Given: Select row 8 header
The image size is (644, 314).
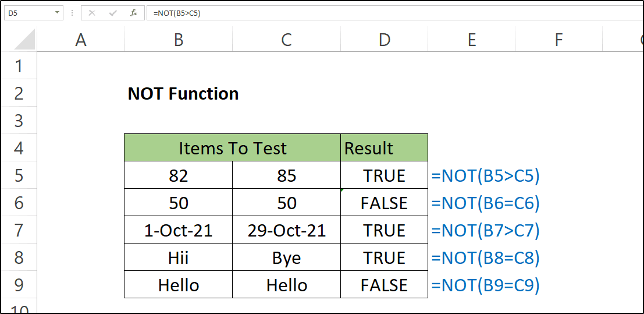Looking at the screenshot, I should (x=19, y=257).
